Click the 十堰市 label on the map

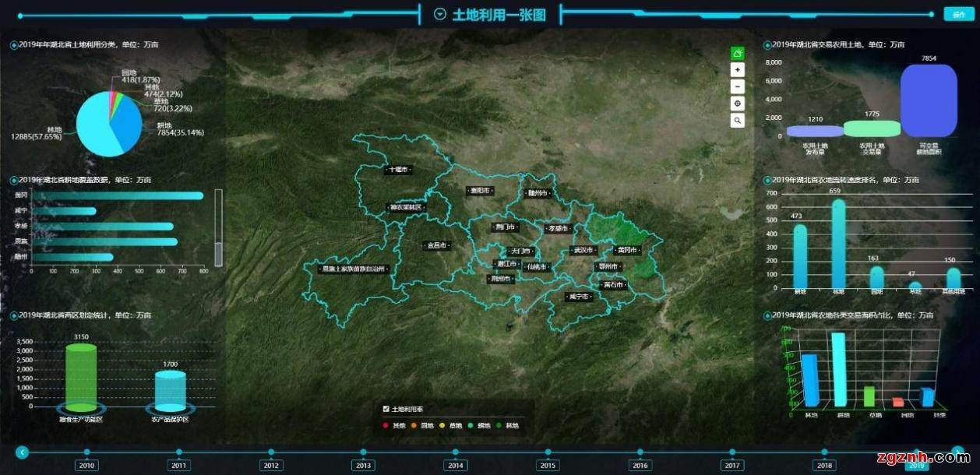(397, 169)
